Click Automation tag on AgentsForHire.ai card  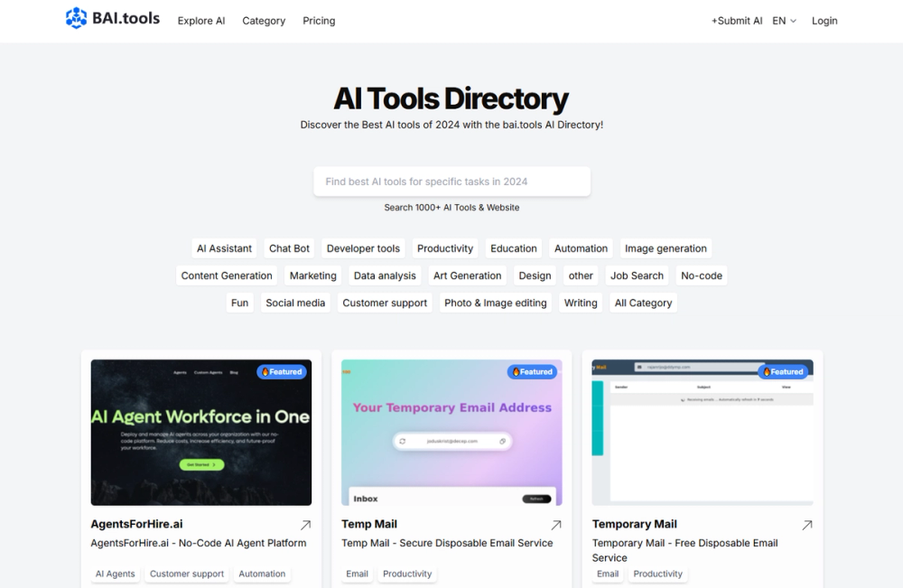pos(262,574)
